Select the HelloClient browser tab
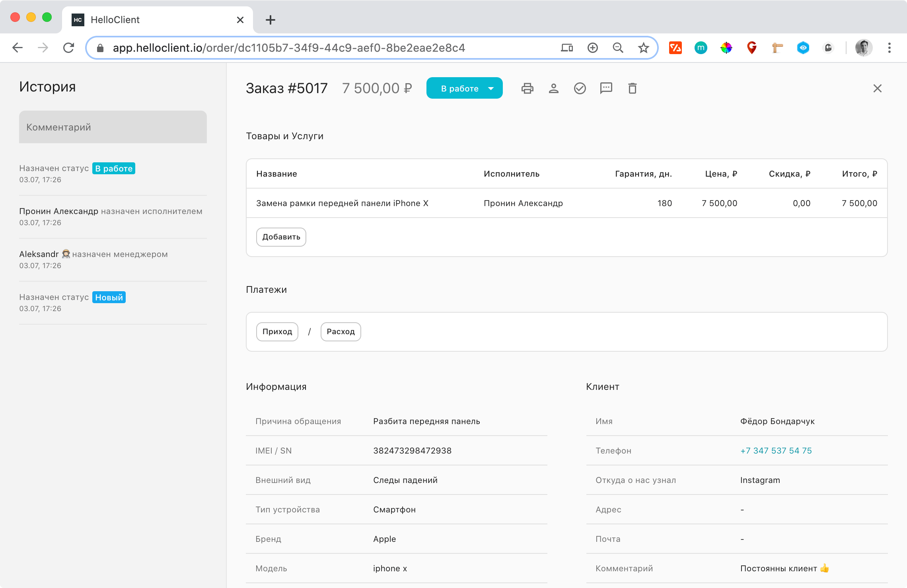 [155, 20]
